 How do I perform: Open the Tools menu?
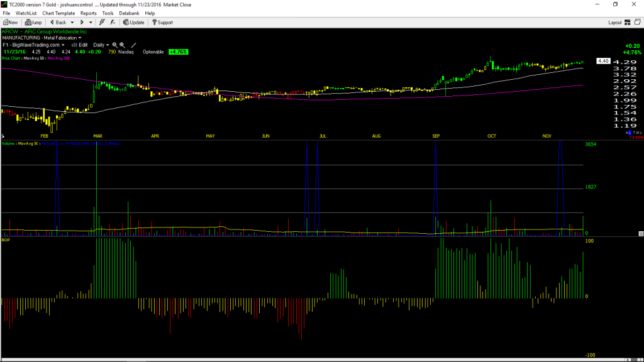[108, 13]
